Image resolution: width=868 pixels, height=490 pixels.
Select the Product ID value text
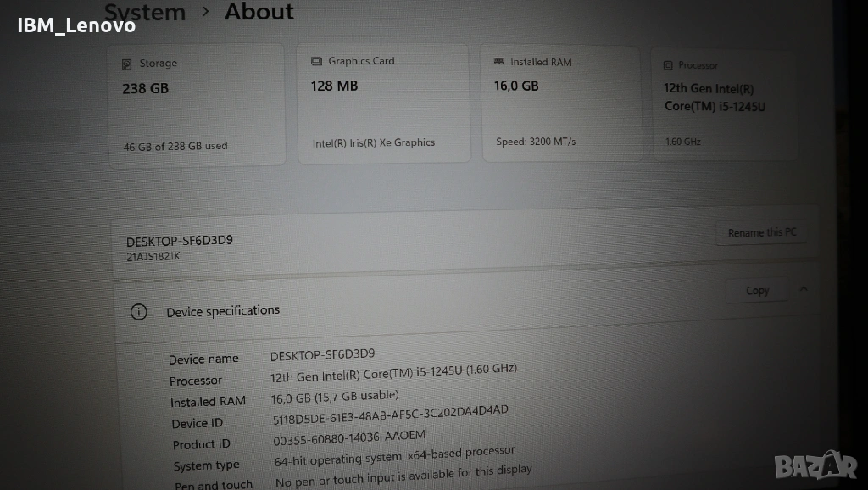pos(349,437)
